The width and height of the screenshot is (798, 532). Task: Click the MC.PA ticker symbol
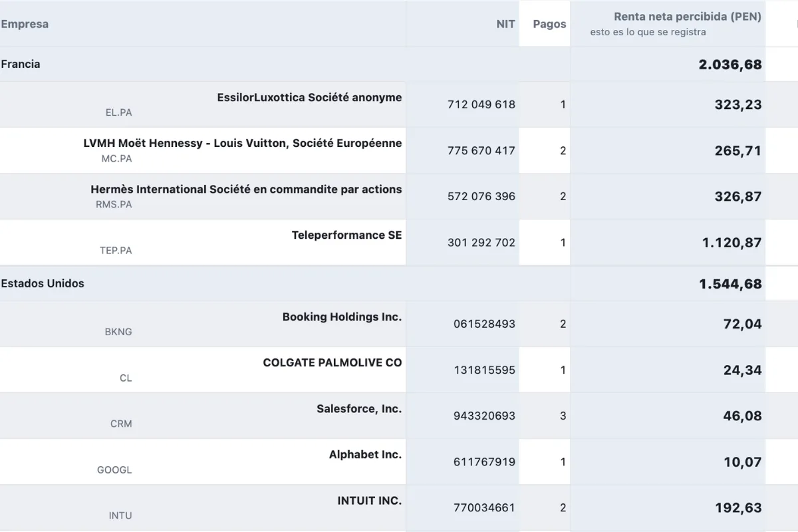pos(117,159)
